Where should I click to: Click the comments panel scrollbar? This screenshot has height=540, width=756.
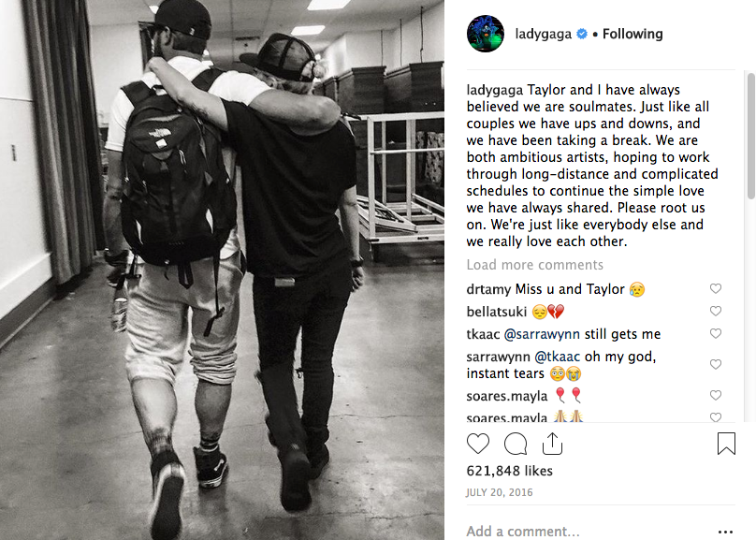[750, 136]
